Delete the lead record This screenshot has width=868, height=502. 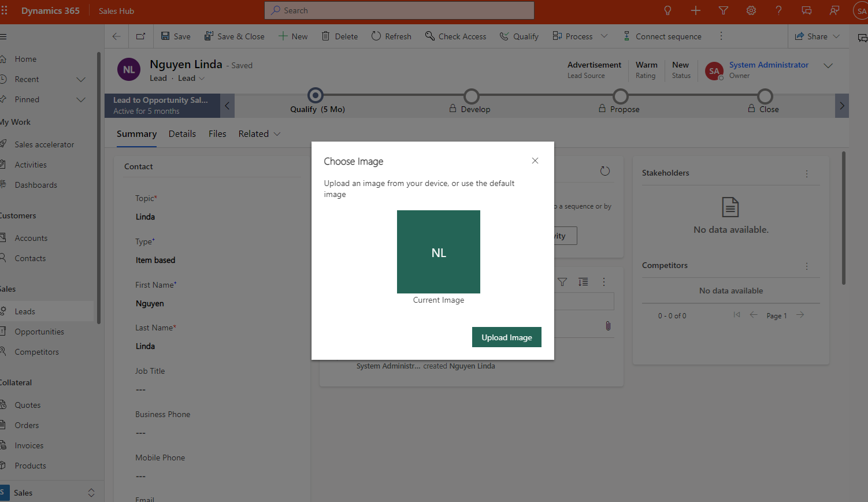point(340,36)
